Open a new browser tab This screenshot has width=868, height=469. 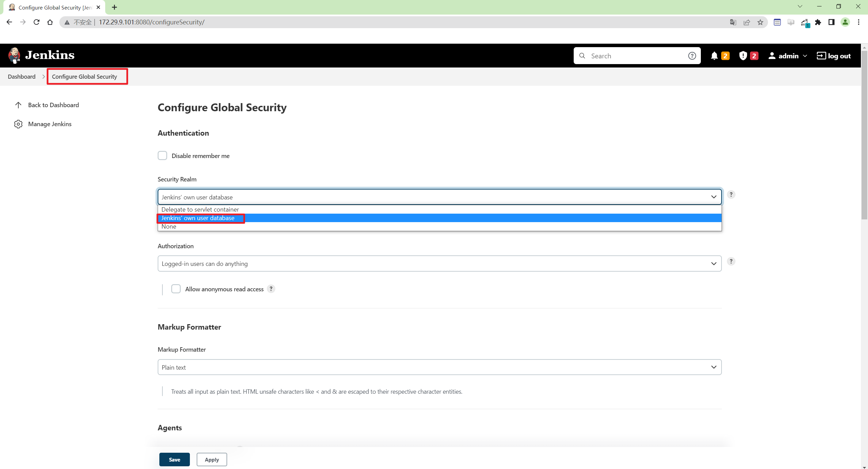click(114, 7)
